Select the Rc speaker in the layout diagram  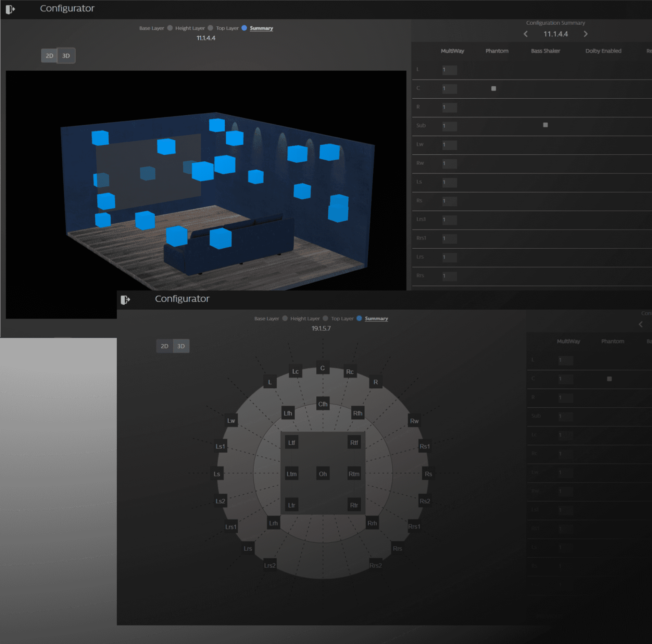[350, 372]
